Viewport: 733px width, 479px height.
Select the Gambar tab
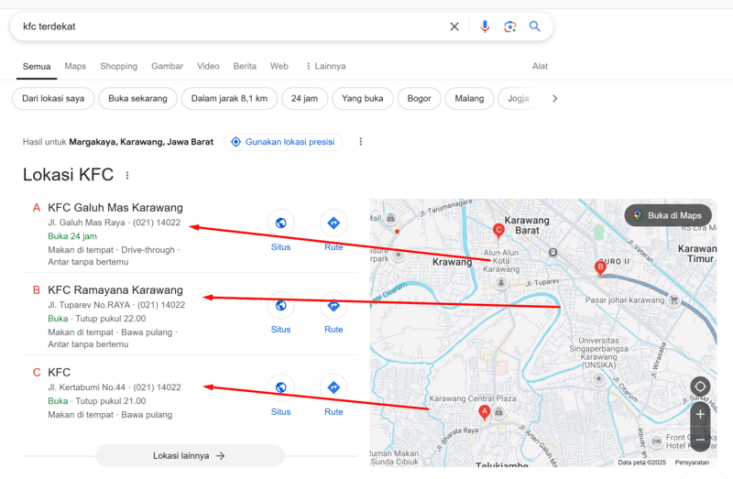point(167,66)
